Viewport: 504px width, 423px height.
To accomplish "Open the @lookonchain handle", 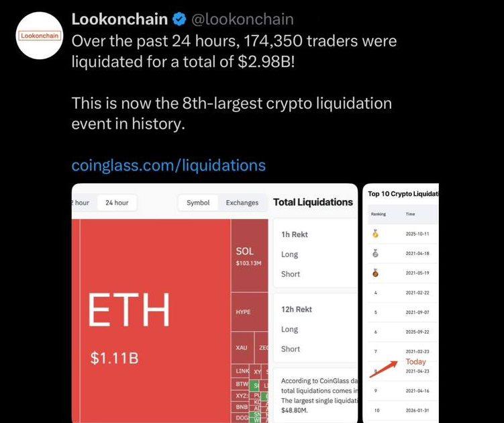I will 242,19.
